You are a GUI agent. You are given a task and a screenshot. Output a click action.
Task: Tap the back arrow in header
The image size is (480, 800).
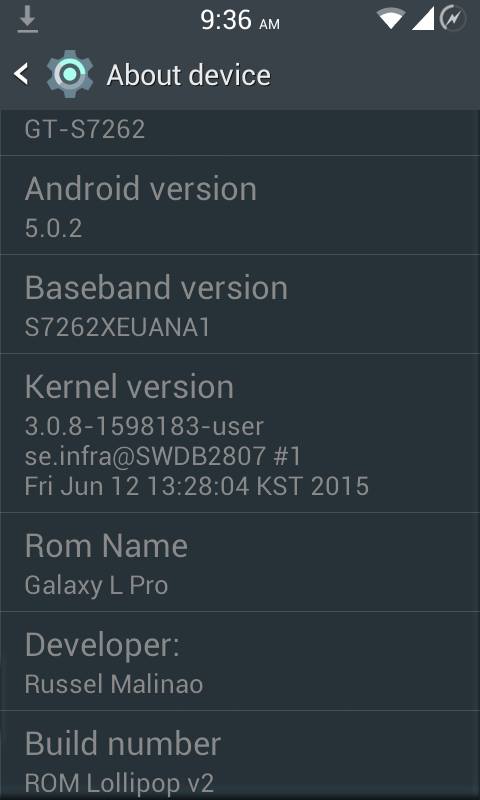(x=21, y=74)
